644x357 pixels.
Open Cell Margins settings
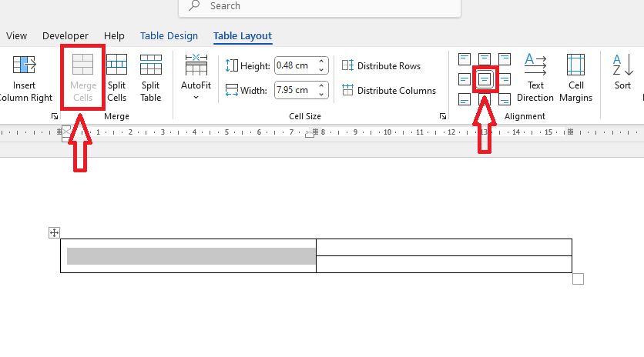click(x=575, y=77)
